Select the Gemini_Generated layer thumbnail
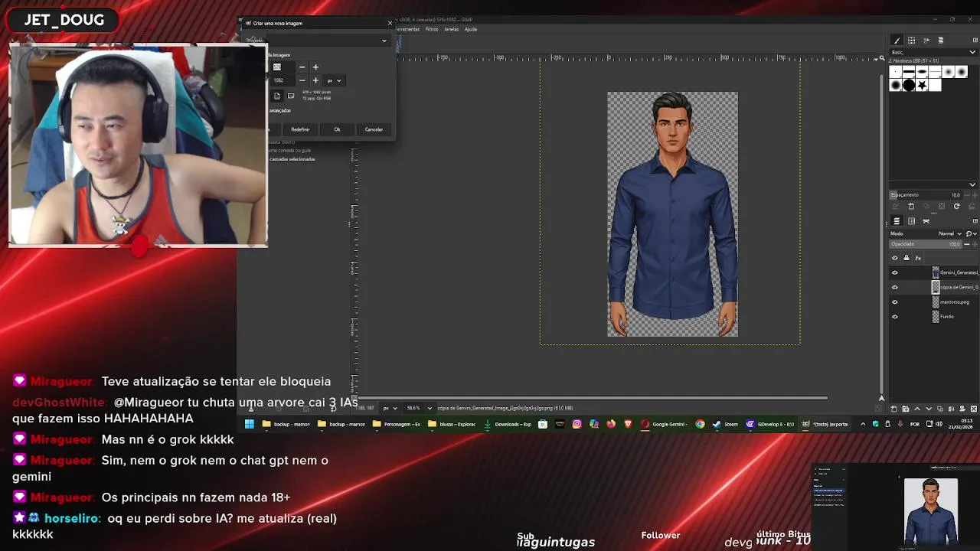980x551 pixels. tap(935, 272)
